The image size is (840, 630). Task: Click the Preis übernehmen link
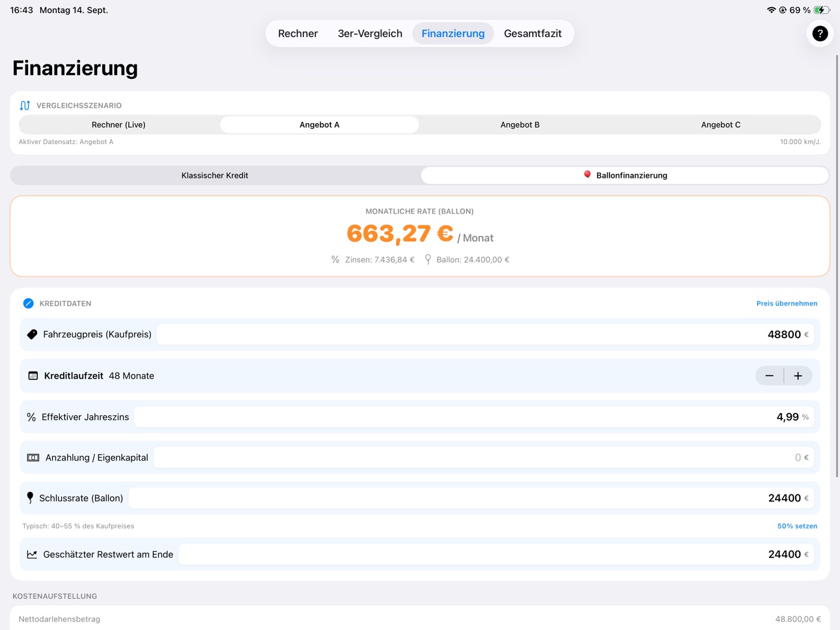(x=787, y=304)
